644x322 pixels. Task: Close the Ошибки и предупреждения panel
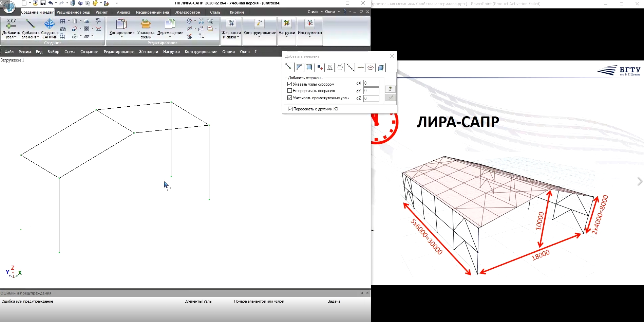[367, 293]
